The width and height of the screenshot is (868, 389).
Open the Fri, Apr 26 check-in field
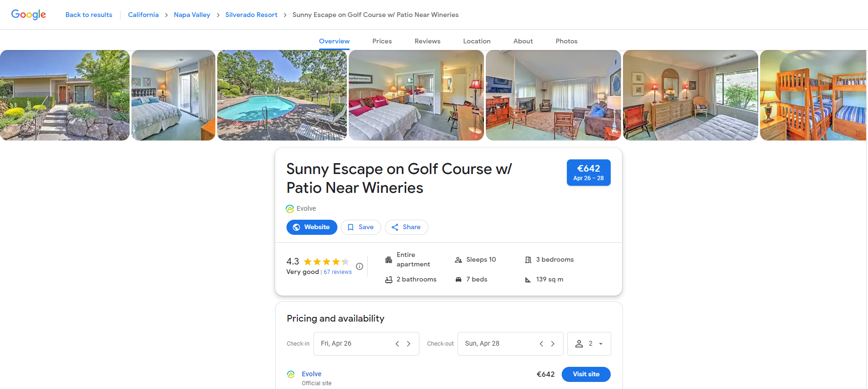point(366,344)
